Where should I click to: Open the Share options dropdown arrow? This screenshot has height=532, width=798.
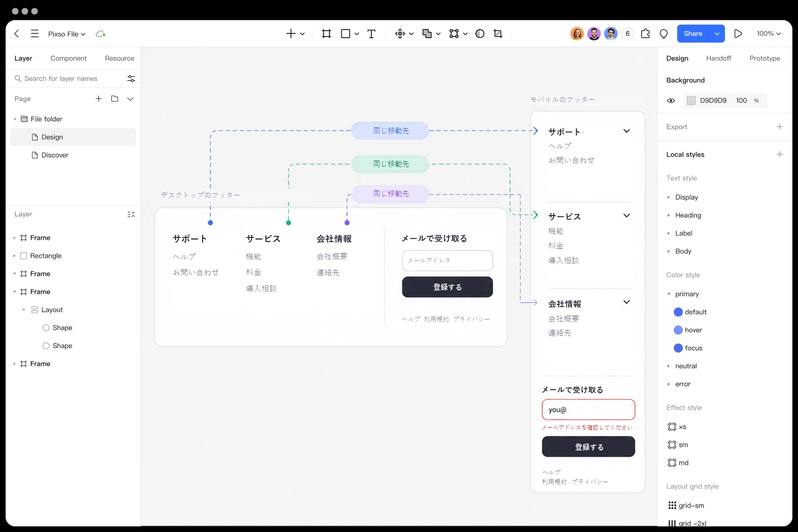pos(717,34)
